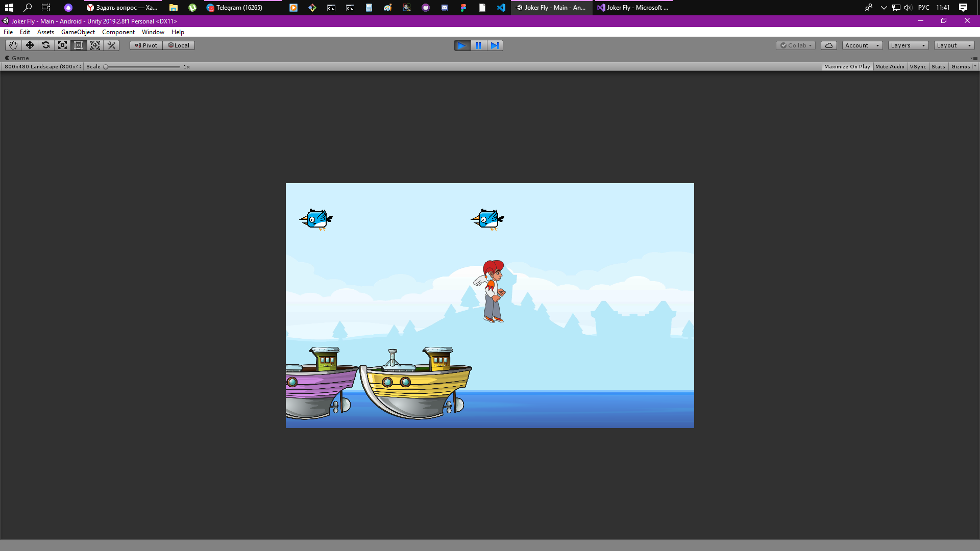Viewport: 980px width, 551px height.
Task: Open the orange media player taskbar icon
Action: point(293,8)
